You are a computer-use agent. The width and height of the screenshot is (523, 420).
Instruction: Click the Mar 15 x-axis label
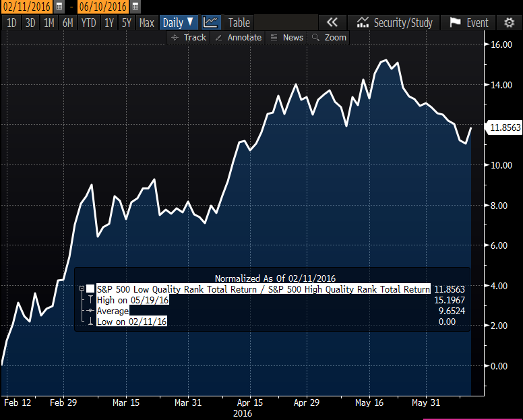click(x=126, y=402)
